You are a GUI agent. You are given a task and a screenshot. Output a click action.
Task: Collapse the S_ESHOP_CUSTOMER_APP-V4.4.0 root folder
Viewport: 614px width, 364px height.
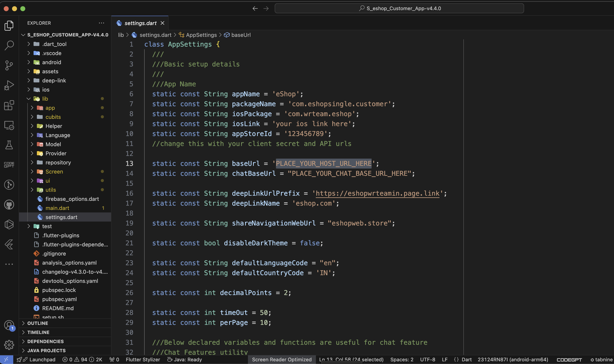(65, 35)
